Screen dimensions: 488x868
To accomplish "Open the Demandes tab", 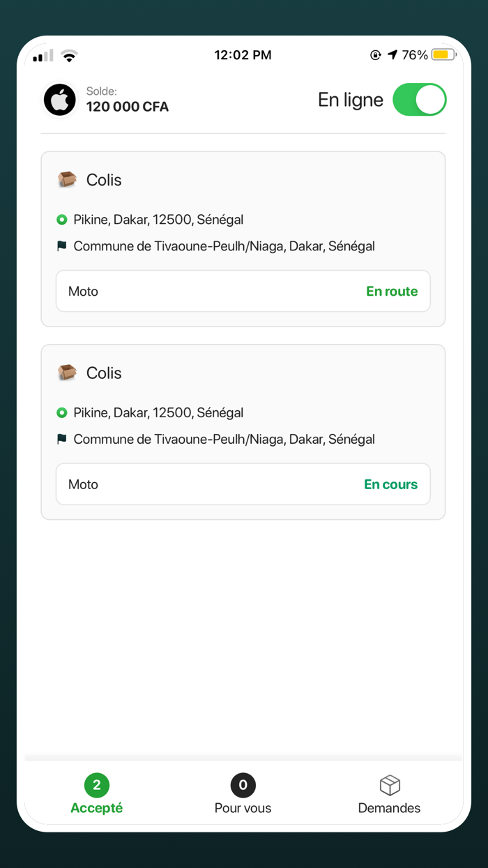I will click(389, 793).
